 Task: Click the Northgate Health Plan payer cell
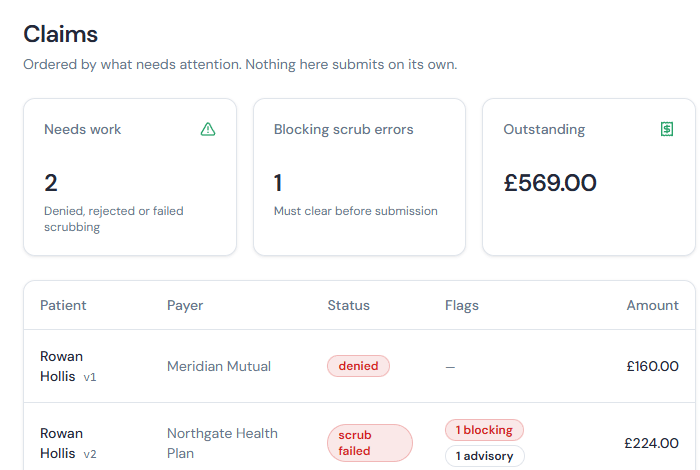pyautogui.click(x=222, y=443)
